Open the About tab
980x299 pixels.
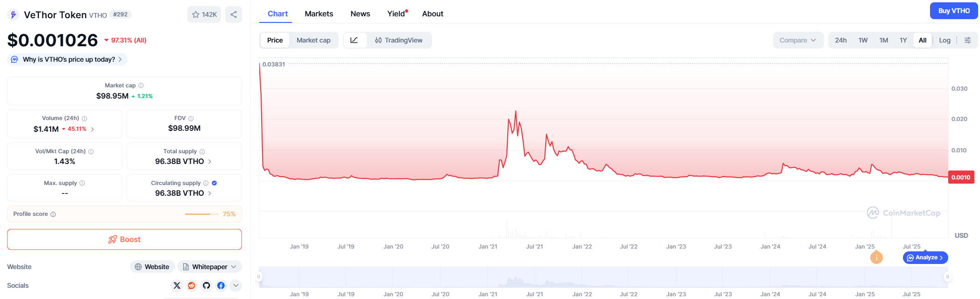(x=433, y=14)
